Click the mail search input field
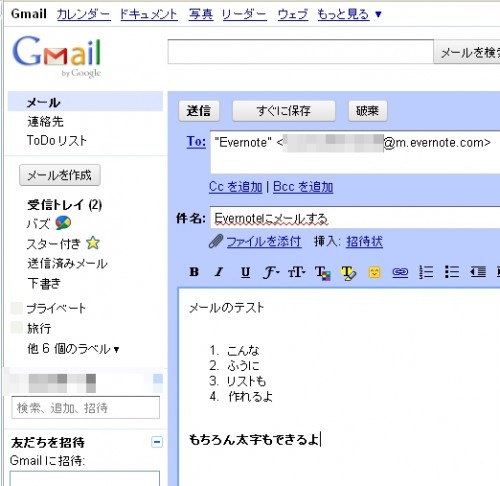The width and height of the screenshot is (500, 486). coord(300,52)
